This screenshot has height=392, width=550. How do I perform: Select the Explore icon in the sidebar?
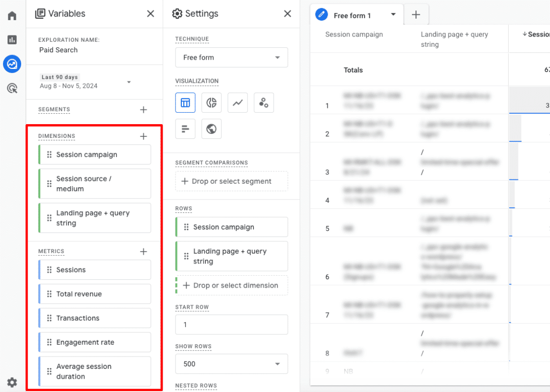click(x=12, y=64)
